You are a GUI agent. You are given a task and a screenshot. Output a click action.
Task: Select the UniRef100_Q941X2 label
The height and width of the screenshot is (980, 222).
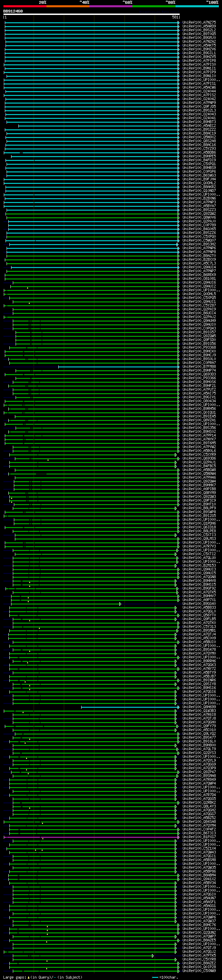(x=199, y=879)
